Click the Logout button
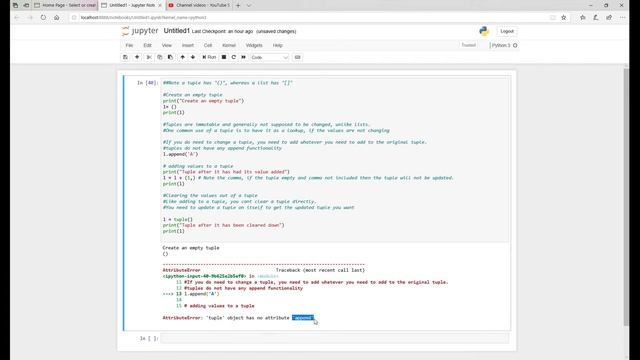This screenshot has height=360, width=640. pos(507,31)
